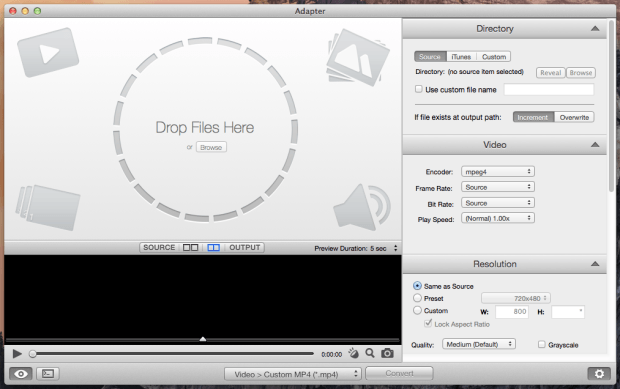
Task: Click the magic wand icon beside the timecode
Action: (353, 353)
